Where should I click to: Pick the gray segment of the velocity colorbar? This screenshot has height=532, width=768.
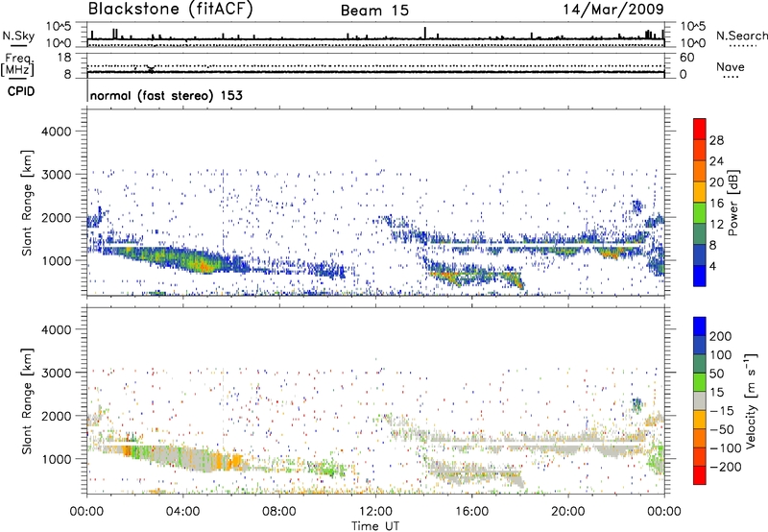pyautogui.click(x=700, y=400)
